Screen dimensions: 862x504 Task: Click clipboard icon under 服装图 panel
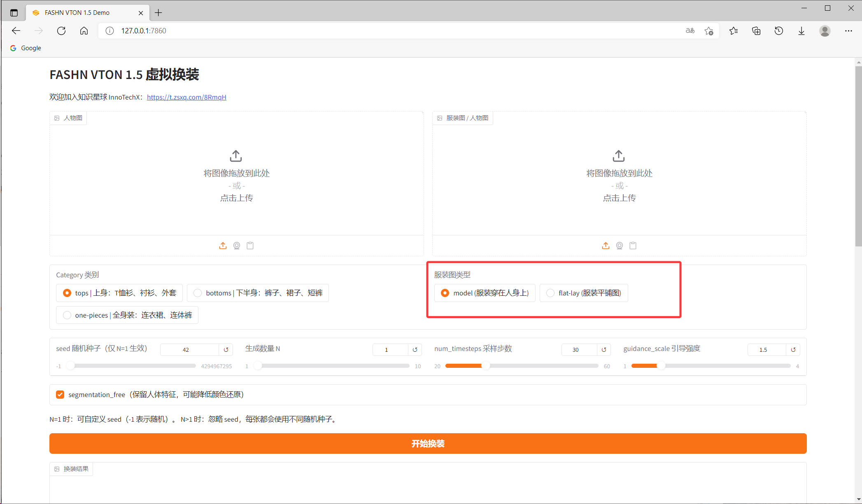pos(633,246)
